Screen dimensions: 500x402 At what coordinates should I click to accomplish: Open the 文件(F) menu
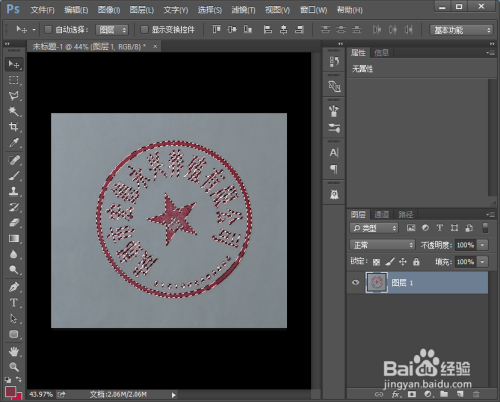coord(42,10)
